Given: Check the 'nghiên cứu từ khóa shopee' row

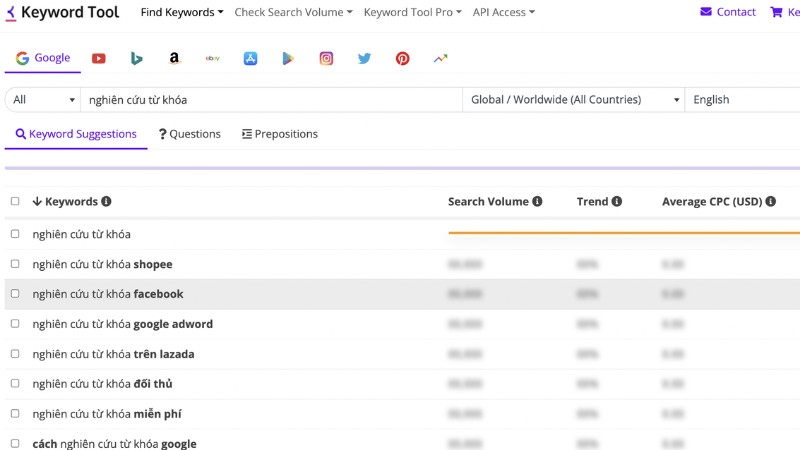Looking at the screenshot, I should [x=15, y=264].
